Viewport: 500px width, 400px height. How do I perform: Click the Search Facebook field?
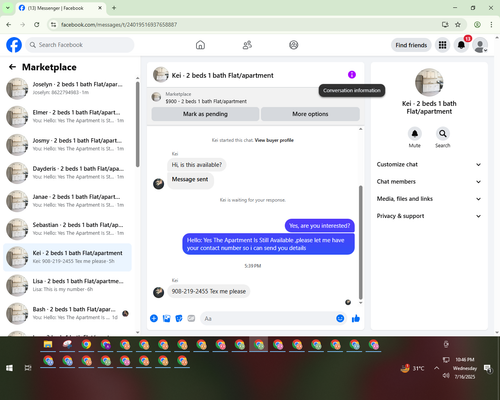(x=80, y=45)
